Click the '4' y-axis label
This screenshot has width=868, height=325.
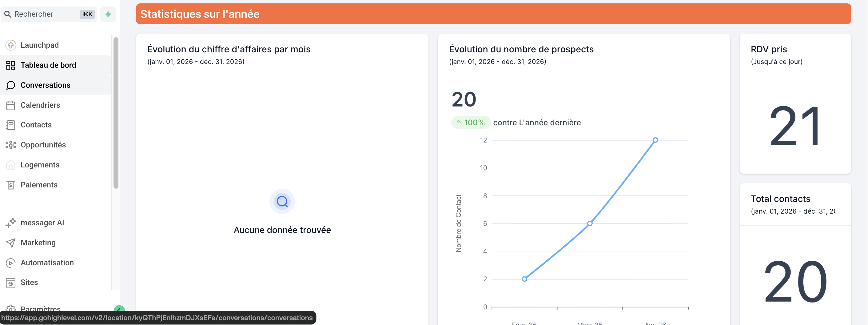[x=485, y=251]
